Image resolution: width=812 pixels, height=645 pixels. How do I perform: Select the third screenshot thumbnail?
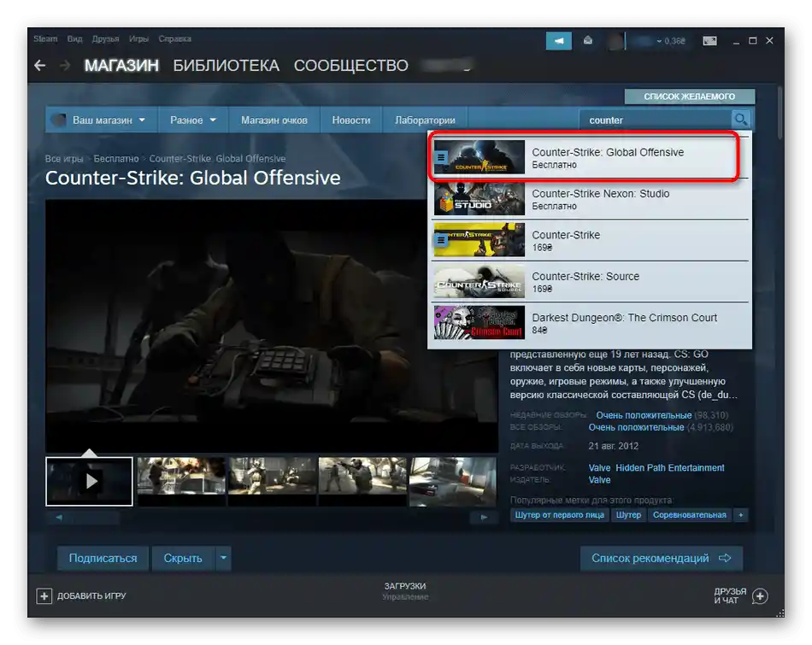click(x=272, y=482)
